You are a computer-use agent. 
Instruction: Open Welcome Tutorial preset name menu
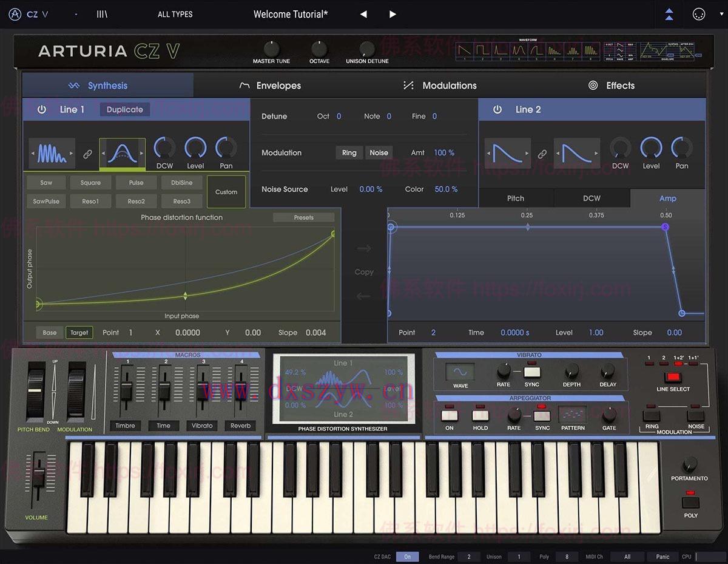(291, 14)
